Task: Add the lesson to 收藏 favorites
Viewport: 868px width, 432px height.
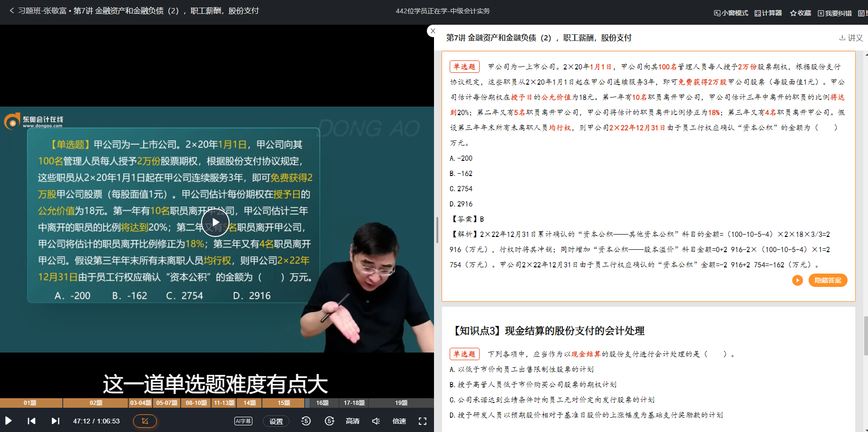Action: [800, 13]
